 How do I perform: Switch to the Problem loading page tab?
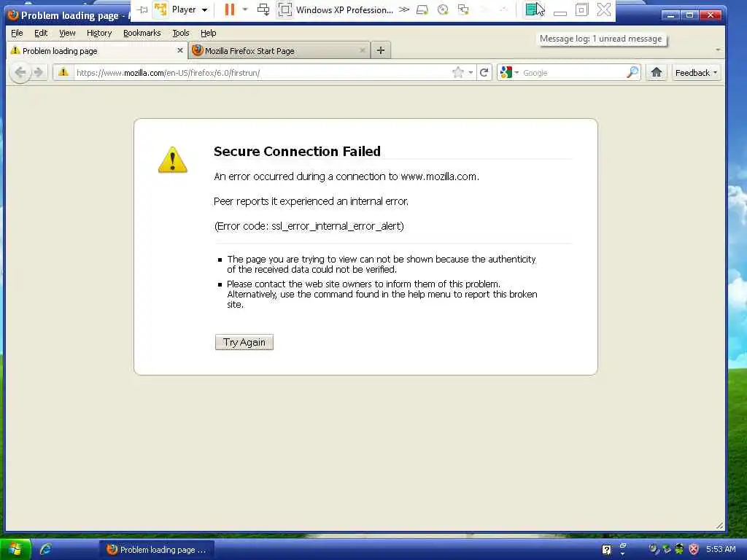pyautogui.click(x=97, y=50)
